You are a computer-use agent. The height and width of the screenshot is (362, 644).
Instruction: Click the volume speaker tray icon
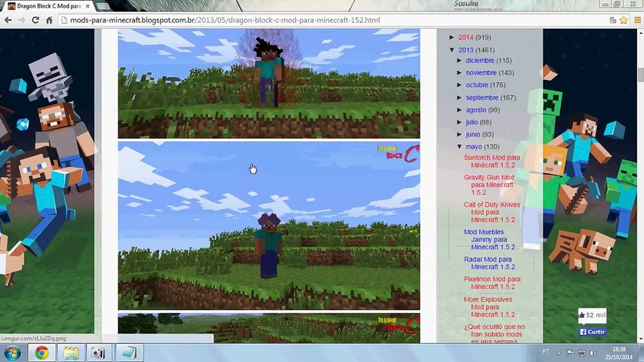[x=593, y=352]
